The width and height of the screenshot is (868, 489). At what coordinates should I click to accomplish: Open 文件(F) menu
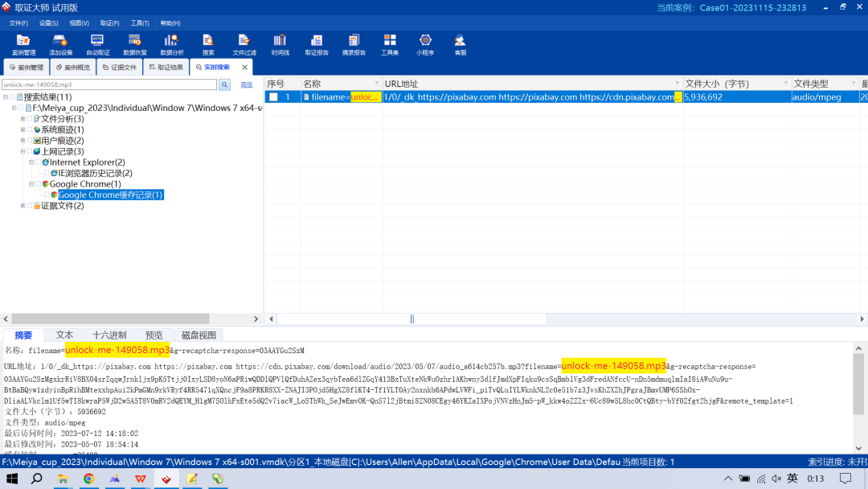[18, 23]
